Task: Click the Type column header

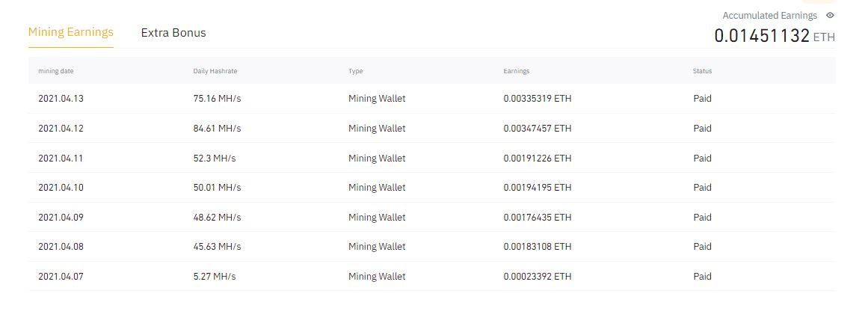Action: coord(355,71)
